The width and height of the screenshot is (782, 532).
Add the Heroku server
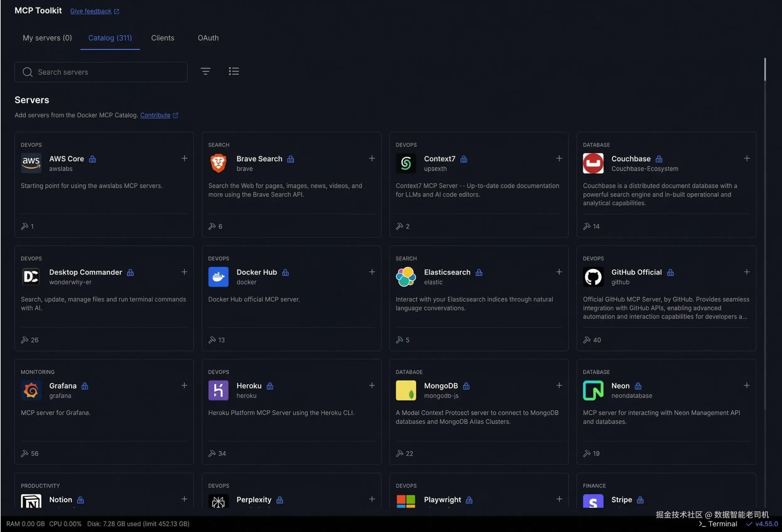372,386
